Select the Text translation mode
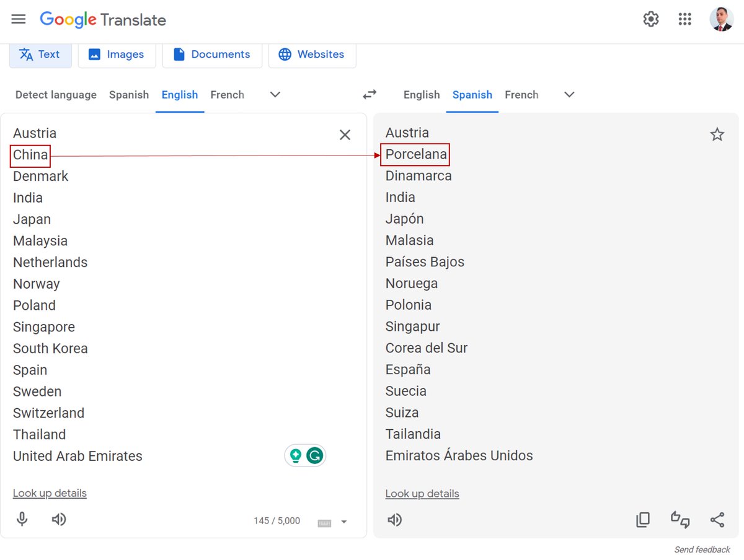This screenshot has width=744, height=560. (x=40, y=55)
